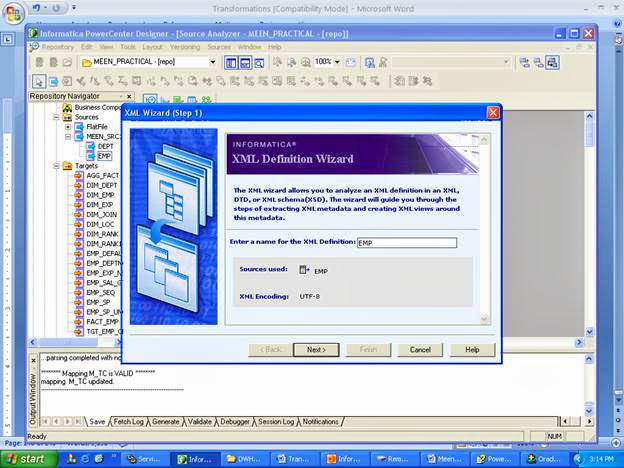Launch Internet Explorer from quick launch
624x468 pixels.
pos(85,459)
